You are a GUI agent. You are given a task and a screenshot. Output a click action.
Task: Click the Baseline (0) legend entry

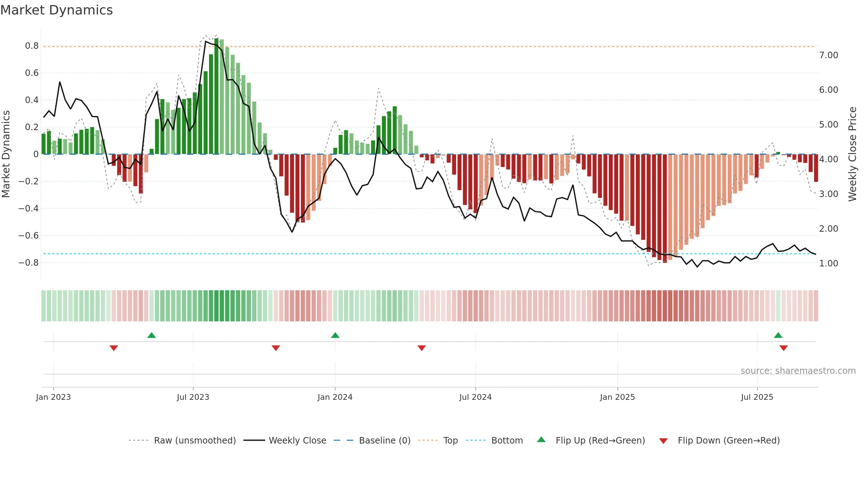point(372,440)
